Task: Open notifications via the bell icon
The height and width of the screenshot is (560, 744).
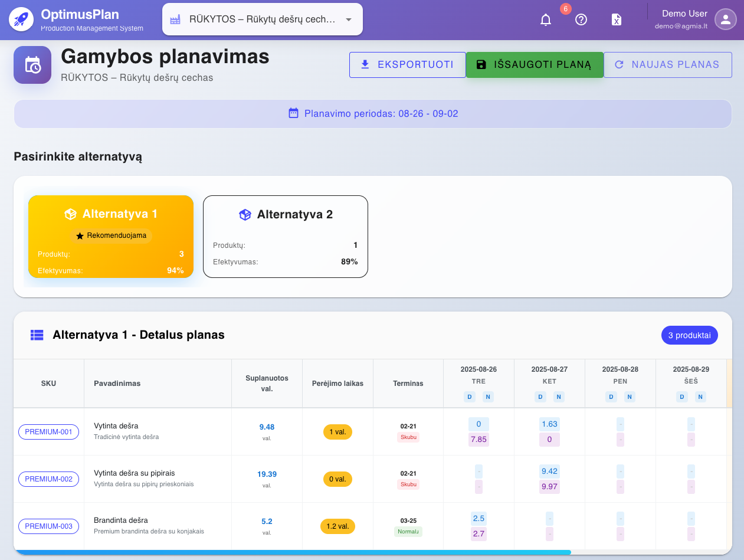Action: click(x=545, y=19)
